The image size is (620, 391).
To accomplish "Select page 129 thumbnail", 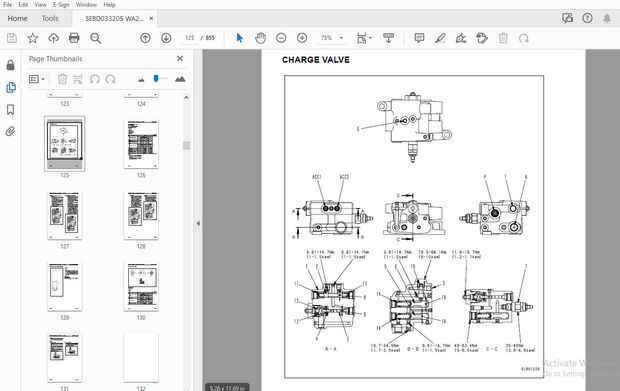I will pos(64,287).
